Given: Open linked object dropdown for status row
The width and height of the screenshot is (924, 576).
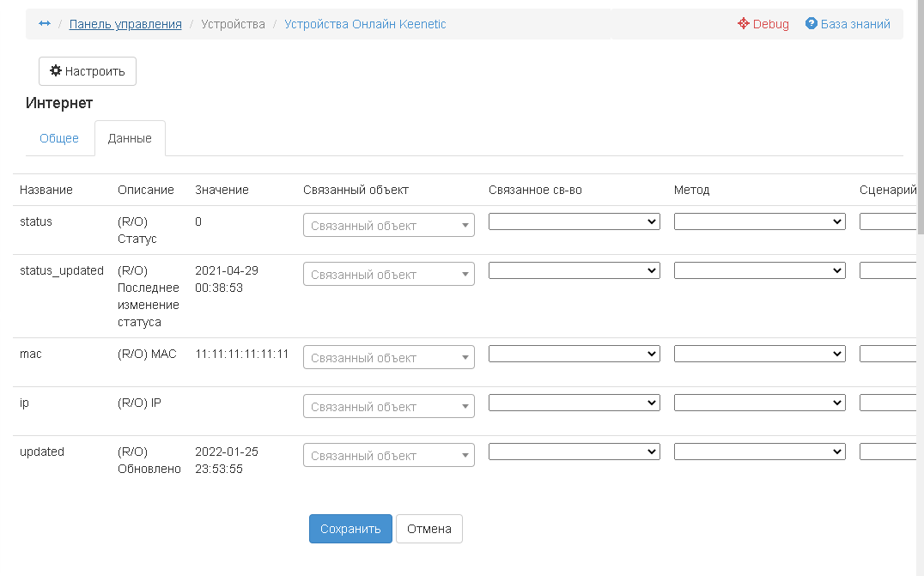Looking at the screenshot, I should [x=388, y=226].
